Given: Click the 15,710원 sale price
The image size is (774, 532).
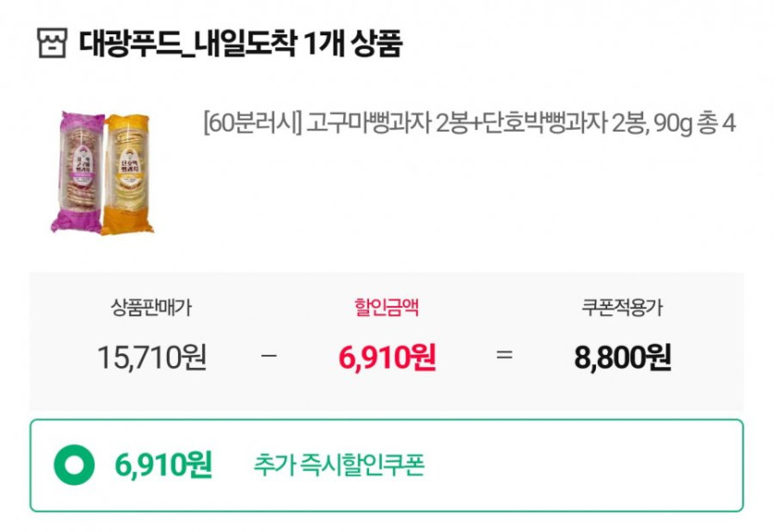Looking at the screenshot, I should (x=151, y=357).
